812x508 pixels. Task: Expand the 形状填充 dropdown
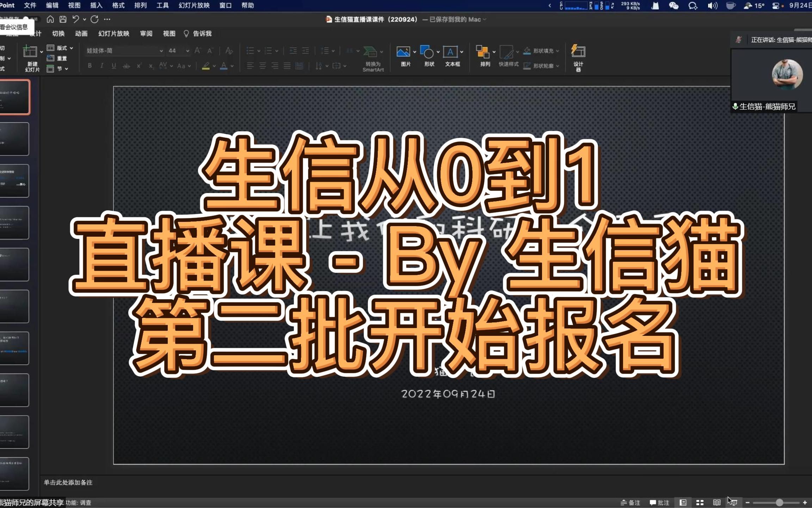coord(558,51)
